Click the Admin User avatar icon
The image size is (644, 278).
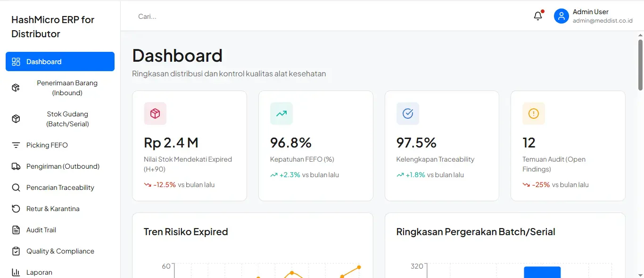561,16
